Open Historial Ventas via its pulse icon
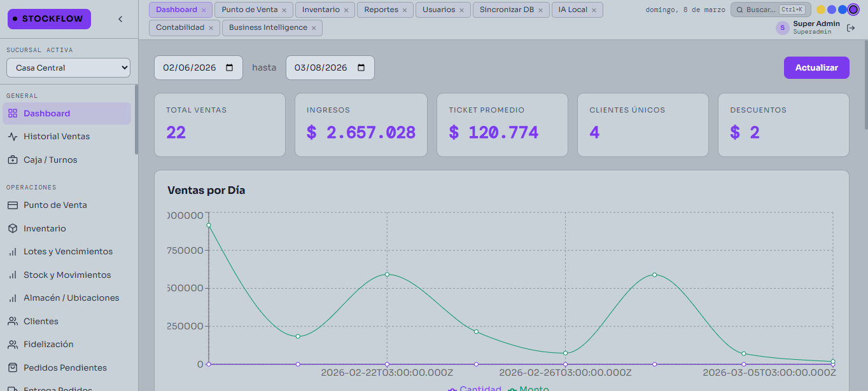 pos(12,137)
